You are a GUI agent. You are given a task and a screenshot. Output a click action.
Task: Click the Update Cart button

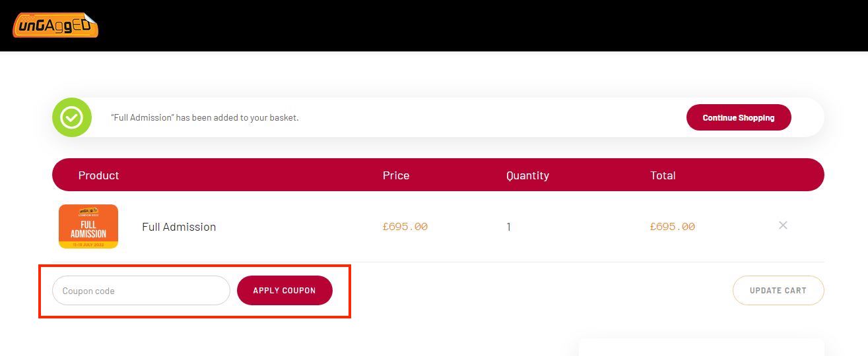tap(778, 290)
